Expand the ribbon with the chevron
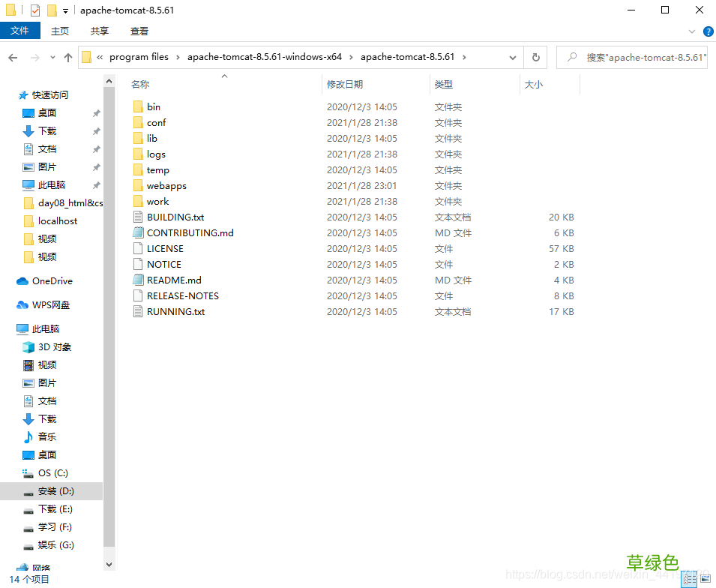 click(x=692, y=31)
